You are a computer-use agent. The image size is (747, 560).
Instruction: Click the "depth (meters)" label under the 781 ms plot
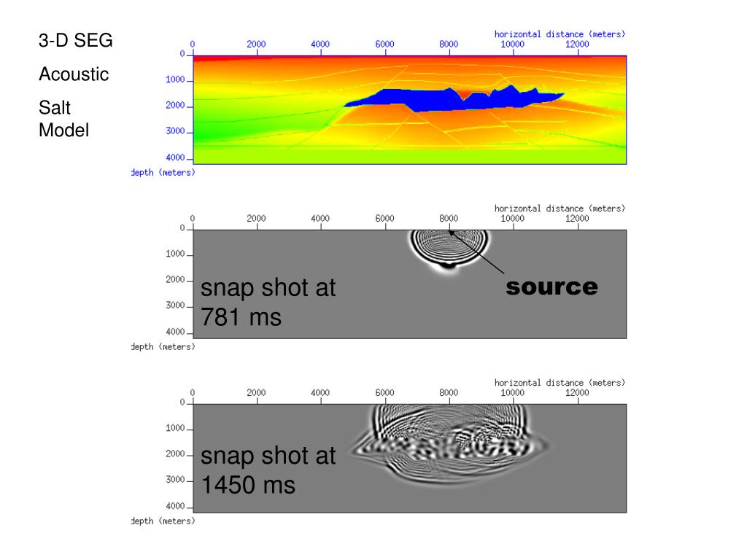[163, 346]
